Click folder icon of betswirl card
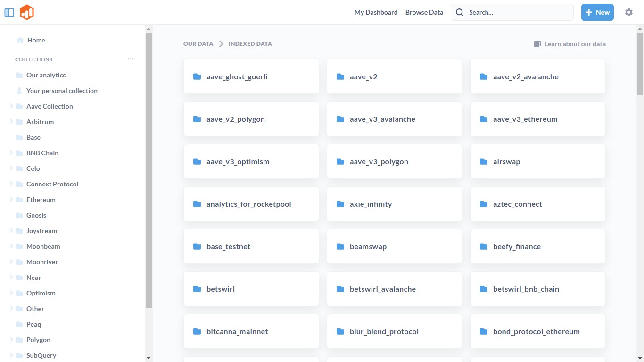The image size is (644, 362). 197,289
